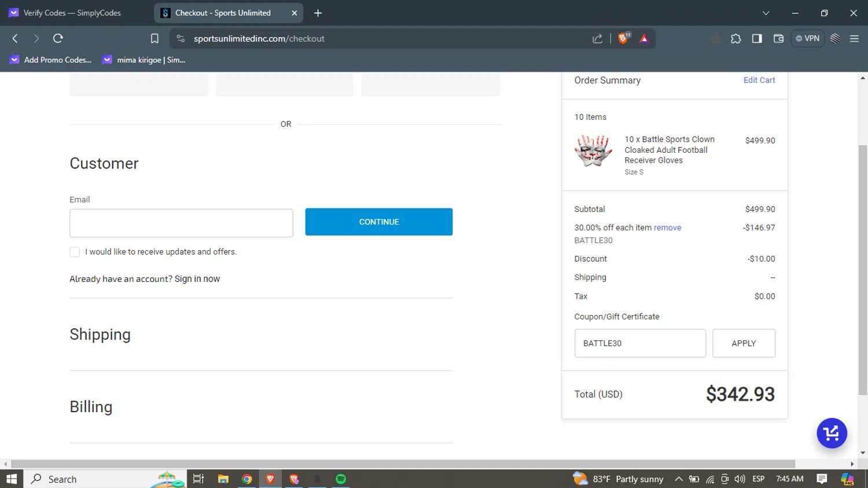Close the Checkout - Sports Unlimited tab
The width and height of the screenshot is (868, 488).
295,13
